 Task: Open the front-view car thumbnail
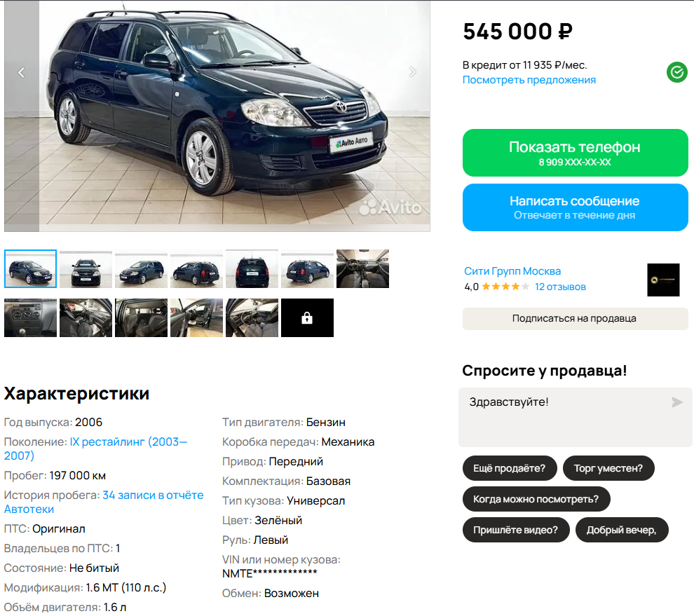pyautogui.click(x=86, y=268)
